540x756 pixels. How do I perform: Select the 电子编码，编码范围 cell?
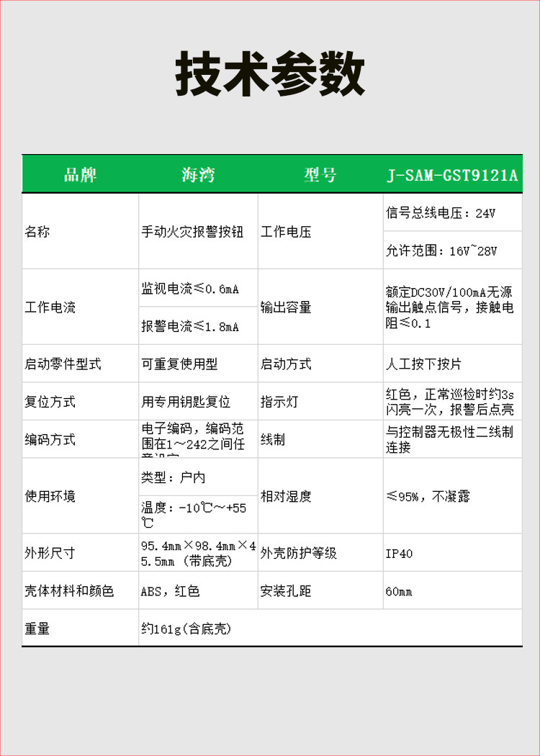pos(198,439)
